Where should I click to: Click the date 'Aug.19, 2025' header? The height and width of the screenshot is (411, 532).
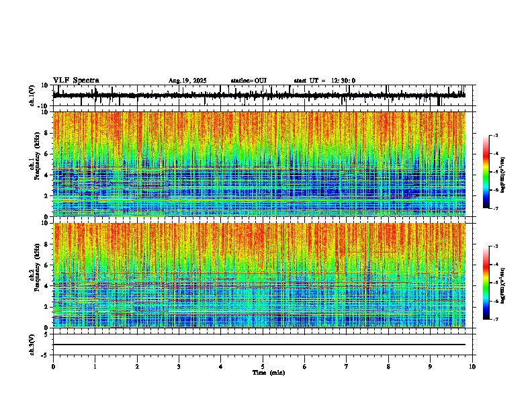[x=187, y=81]
